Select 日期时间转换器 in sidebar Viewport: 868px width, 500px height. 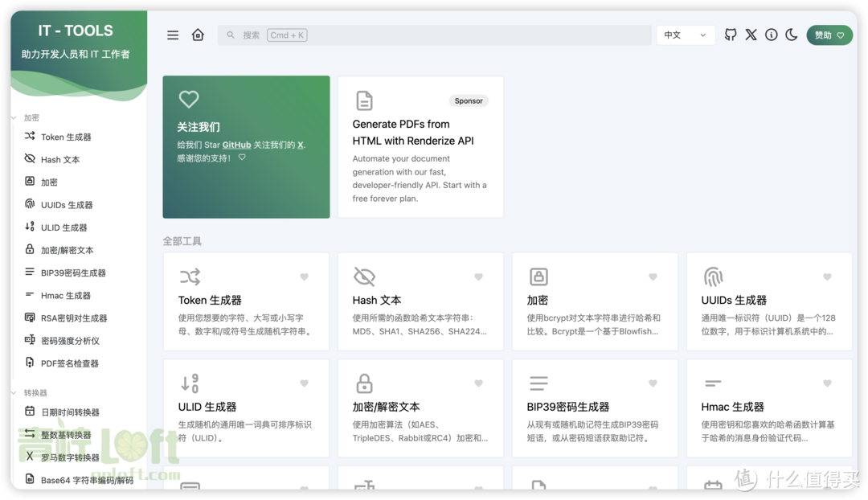coord(70,412)
